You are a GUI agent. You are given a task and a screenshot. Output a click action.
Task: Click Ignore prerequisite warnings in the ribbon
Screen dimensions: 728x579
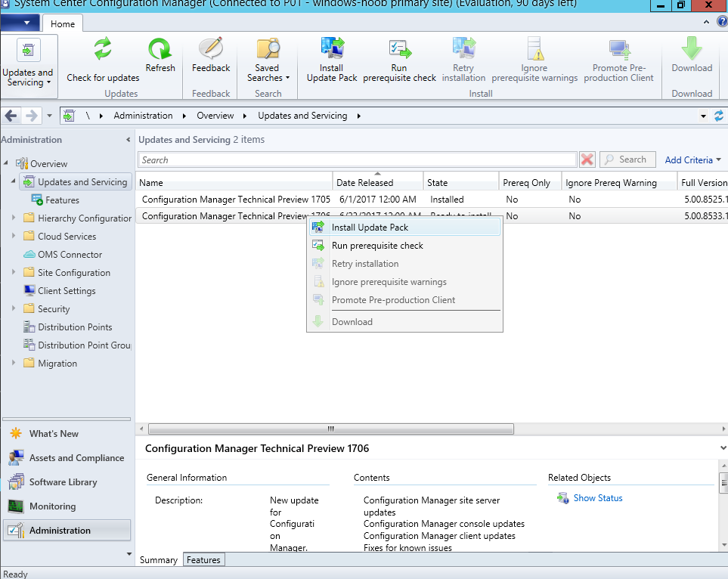pyautogui.click(x=534, y=60)
